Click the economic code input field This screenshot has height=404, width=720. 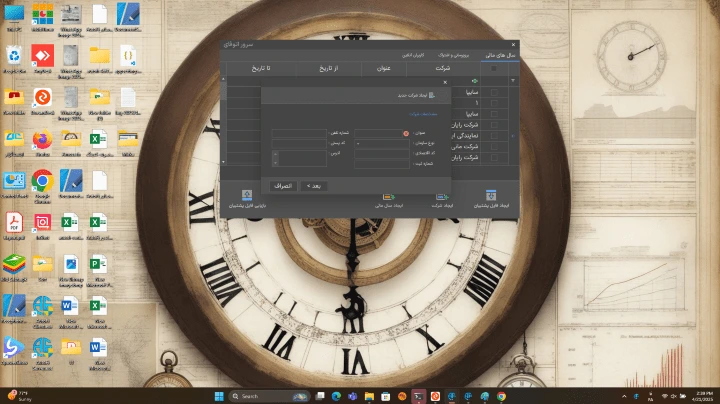[382, 153]
